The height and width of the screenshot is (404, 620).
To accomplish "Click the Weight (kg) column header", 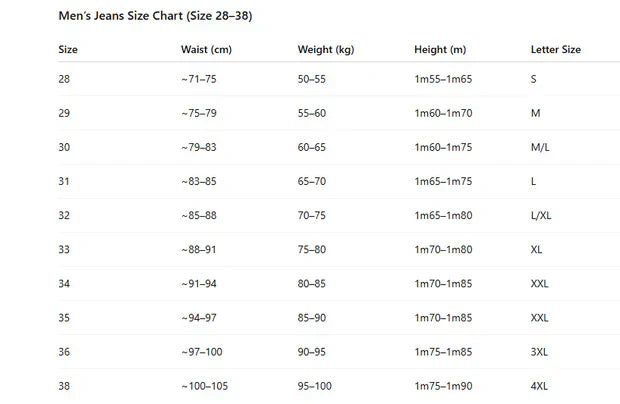I will pyautogui.click(x=326, y=49).
